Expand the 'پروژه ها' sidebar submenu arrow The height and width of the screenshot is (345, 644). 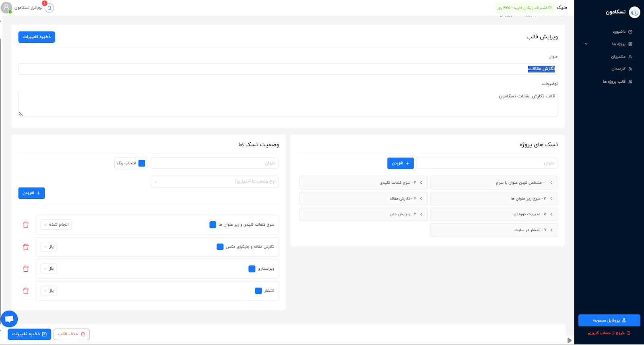[x=586, y=44]
